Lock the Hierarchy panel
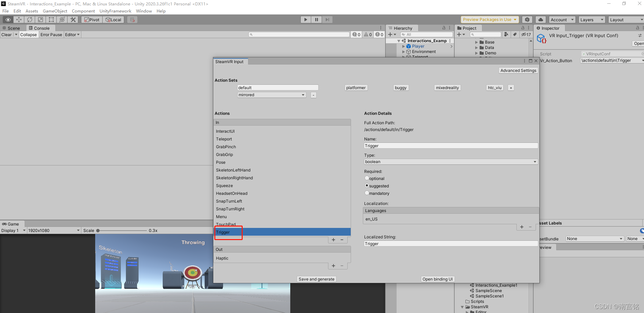The height and width of the screenshot is (313, 644). pos(444,28)
